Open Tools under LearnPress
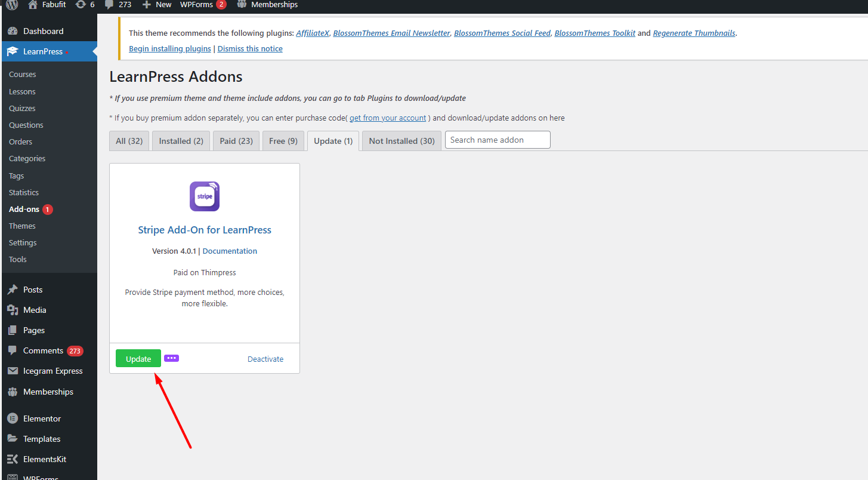This screenshot has height=480, width=868. (x=18, y=259)
